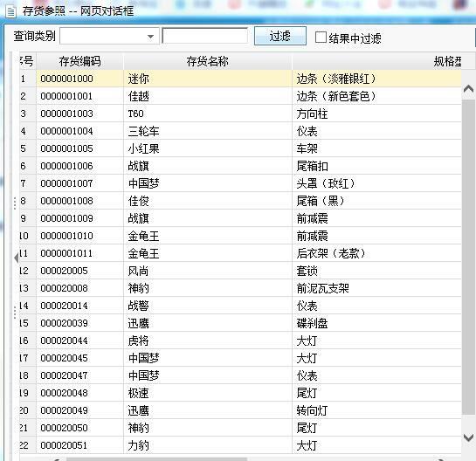Click code cell 0000001009
476x461 pixels.
80,218
